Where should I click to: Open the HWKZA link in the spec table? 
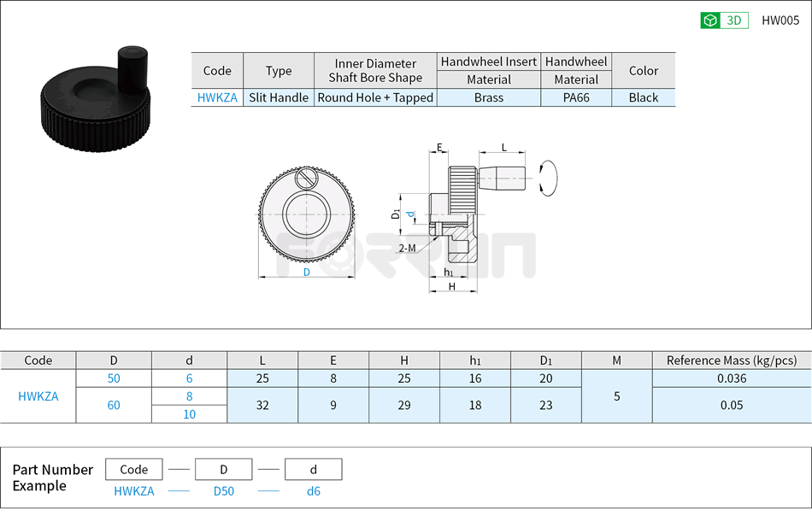216,97
